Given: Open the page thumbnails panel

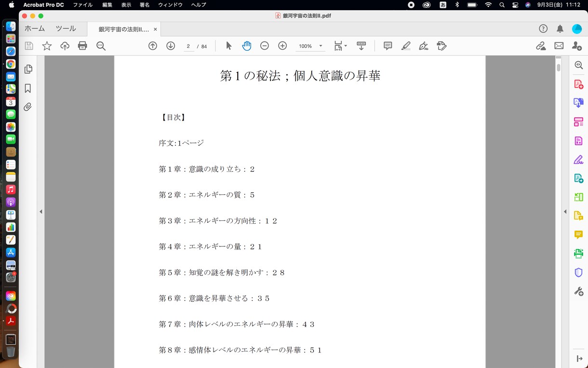Looking at the screenshot, I should [x=28, y=69].
